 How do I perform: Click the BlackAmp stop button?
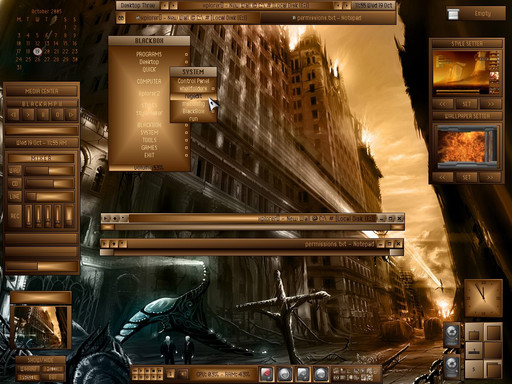click(x=57, y=115)
